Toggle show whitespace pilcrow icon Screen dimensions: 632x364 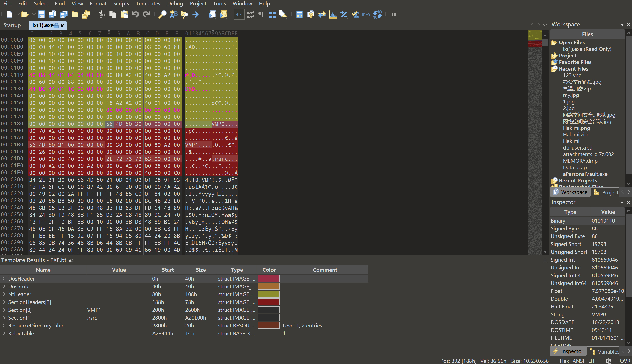pos(261,15)
